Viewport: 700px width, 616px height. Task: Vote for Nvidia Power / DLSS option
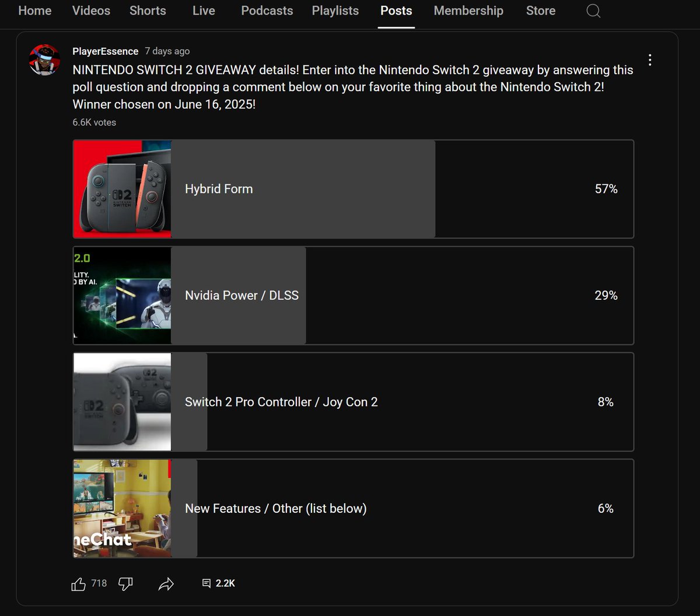[x=353, y=296]
